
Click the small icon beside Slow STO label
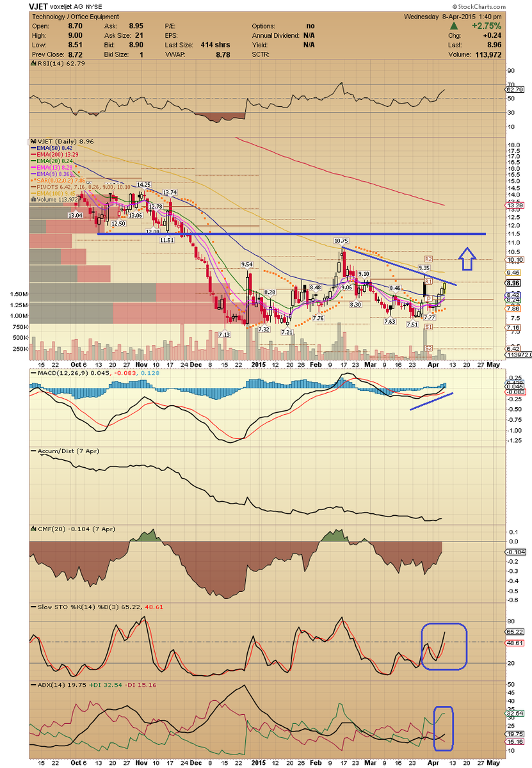pyautogui.click(x=32, y=606)
